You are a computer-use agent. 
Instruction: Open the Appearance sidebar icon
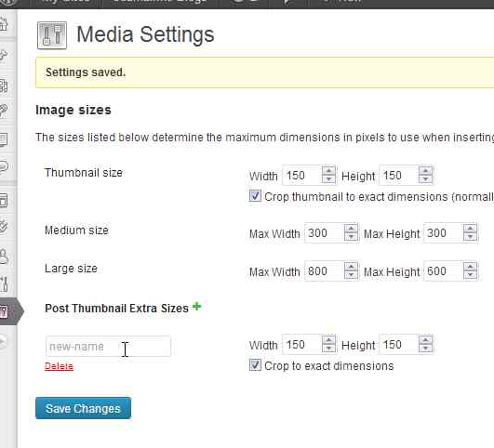[3, 200]
